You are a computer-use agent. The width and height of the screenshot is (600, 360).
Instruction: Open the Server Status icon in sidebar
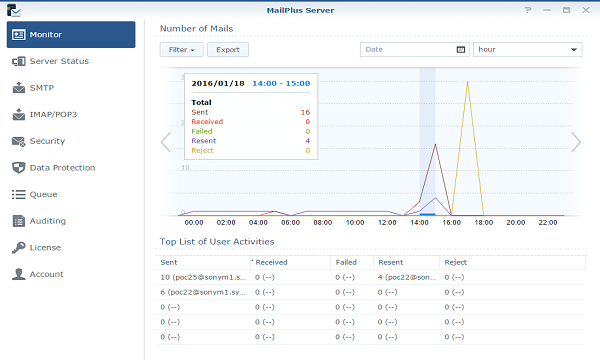18,61
